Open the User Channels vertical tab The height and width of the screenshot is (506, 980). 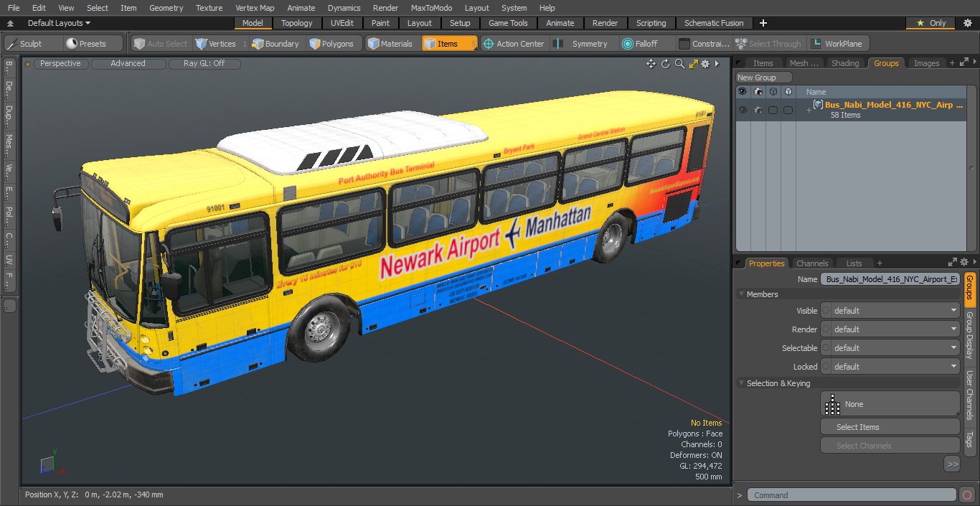(x=969, y=395)
